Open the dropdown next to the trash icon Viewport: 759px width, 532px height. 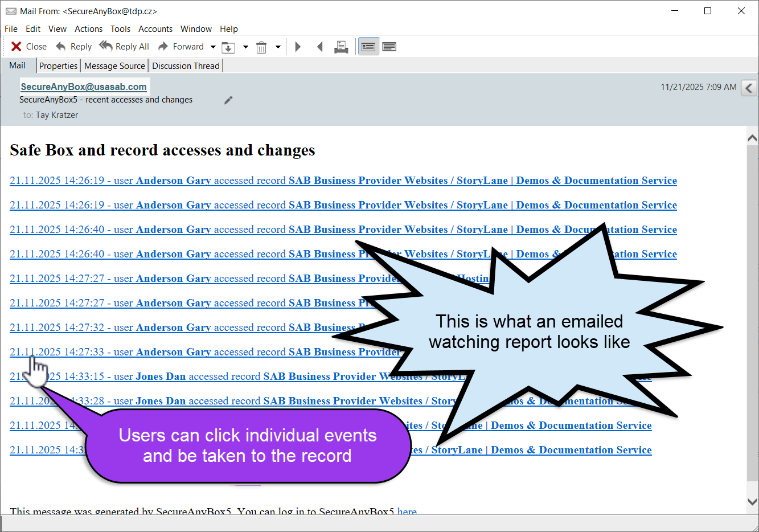[278, 47]
